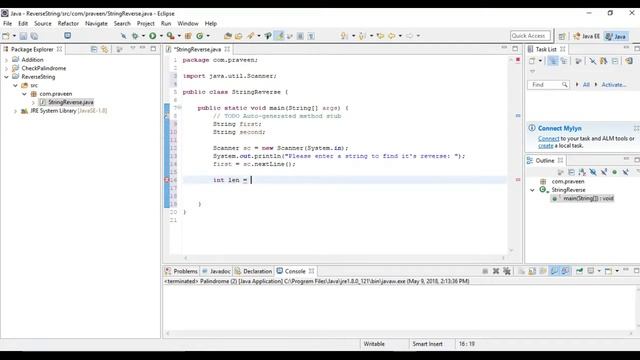
Task: Collapse the com.praveen package node
Action: tap(24, 94)
